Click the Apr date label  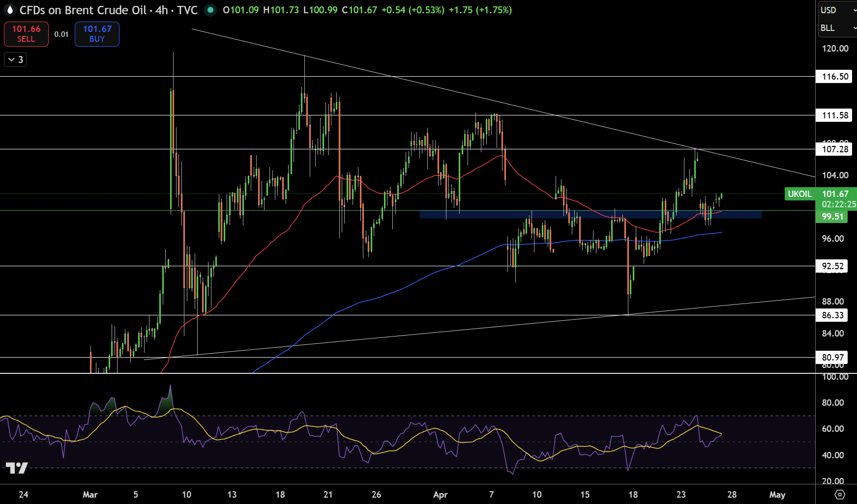click(441, 495)
